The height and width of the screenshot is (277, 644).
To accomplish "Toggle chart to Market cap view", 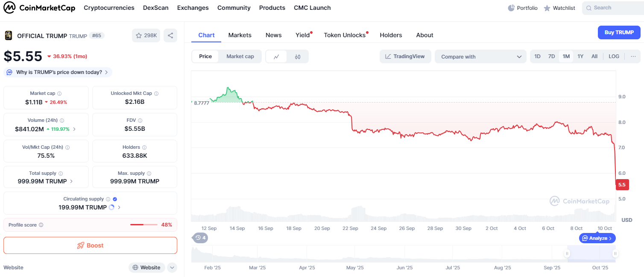I will (240, 56).
